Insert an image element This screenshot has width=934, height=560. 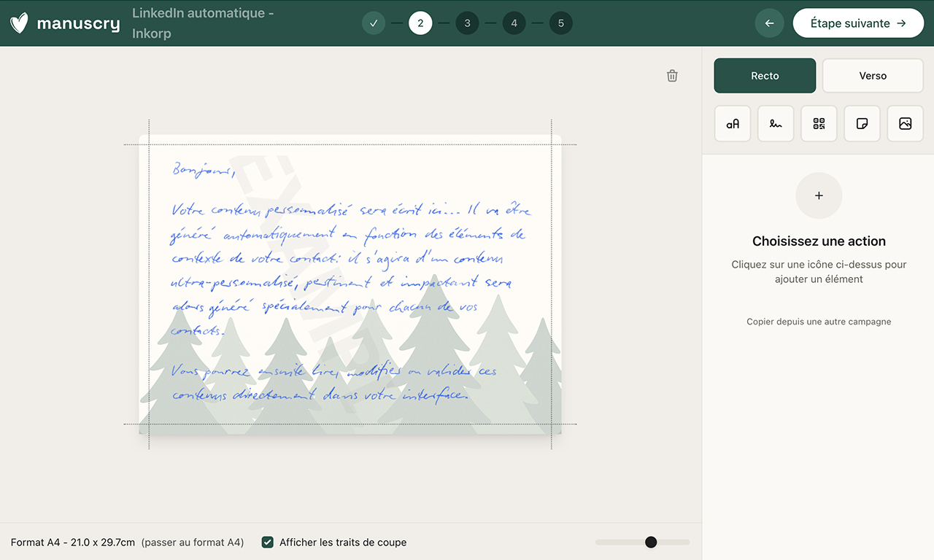pos(905,123)
